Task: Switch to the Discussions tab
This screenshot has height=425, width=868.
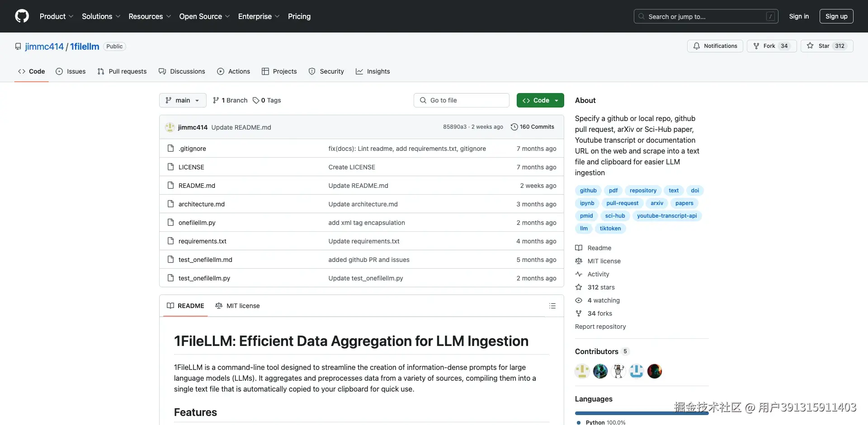Action: [182, 71]
